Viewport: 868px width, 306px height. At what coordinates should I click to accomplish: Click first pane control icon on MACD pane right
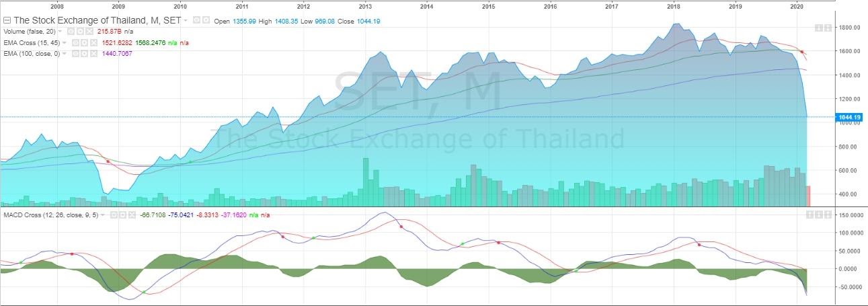click(810, 215)
